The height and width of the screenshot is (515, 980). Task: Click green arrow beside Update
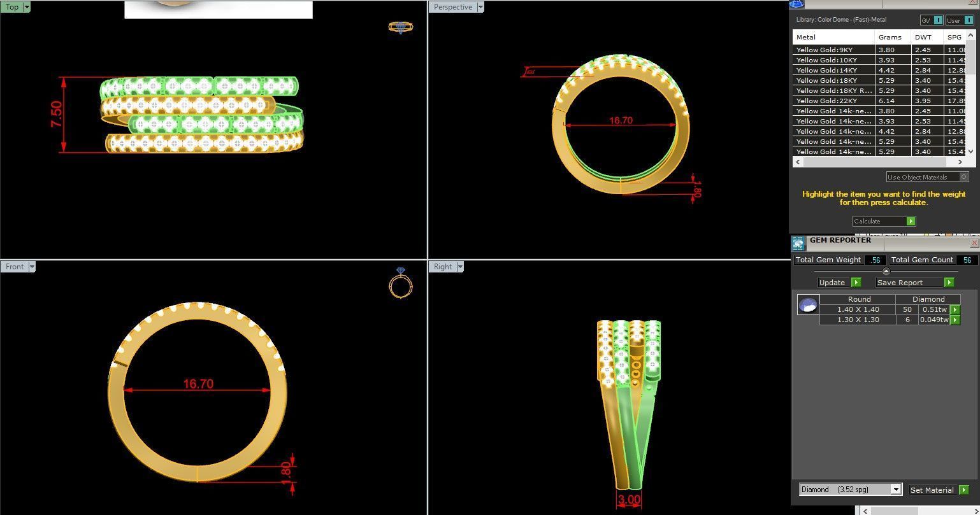click(x=856, y=283)
